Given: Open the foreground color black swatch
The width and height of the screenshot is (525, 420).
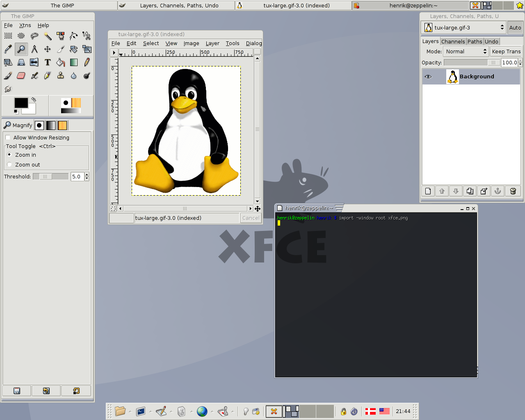Looking at the screenshot, I should coord(21,103).
